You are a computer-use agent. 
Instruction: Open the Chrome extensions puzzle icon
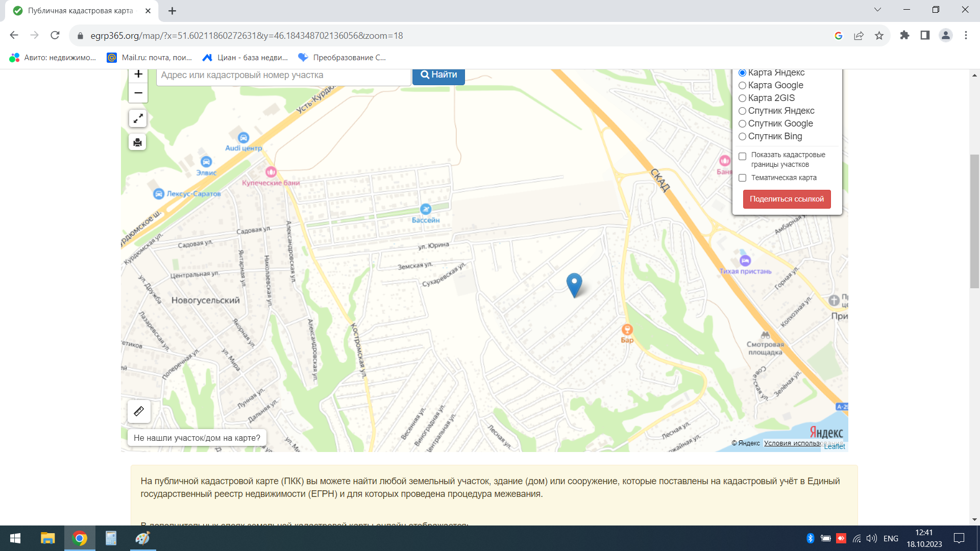click(904, 36)
